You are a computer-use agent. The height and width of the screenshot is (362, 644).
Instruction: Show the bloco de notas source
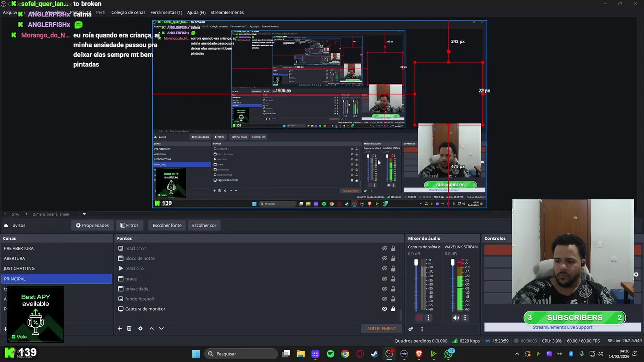click(384, 258)
